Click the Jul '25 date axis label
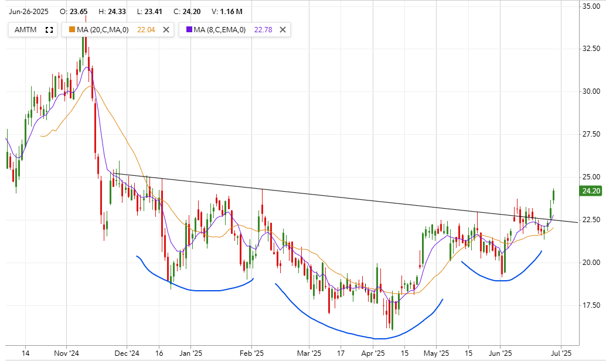 pos(561,353)
